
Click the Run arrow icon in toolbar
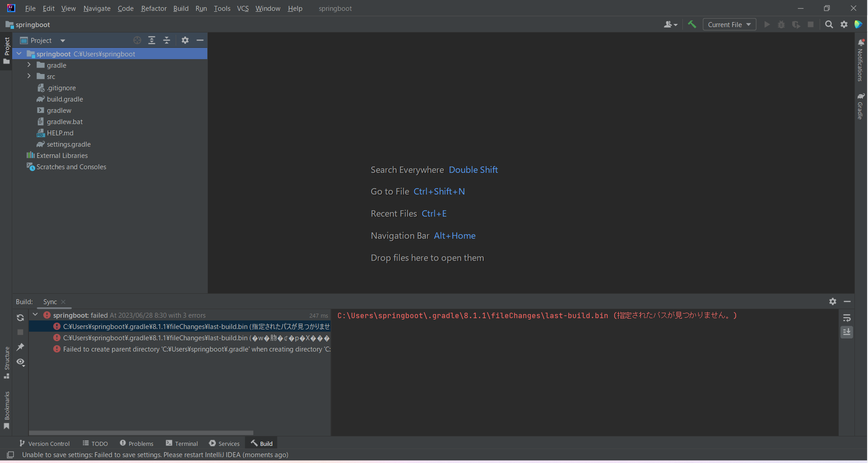coord(767,24)
